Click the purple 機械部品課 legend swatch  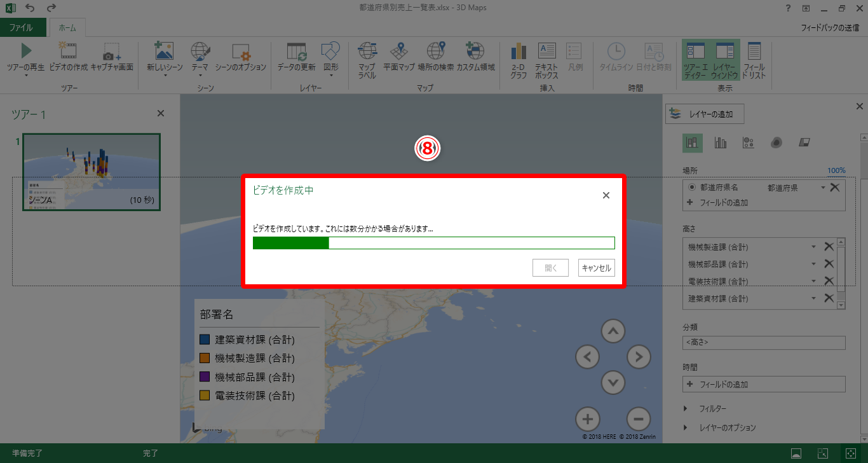pyautogui.click(x=205, y=377)
